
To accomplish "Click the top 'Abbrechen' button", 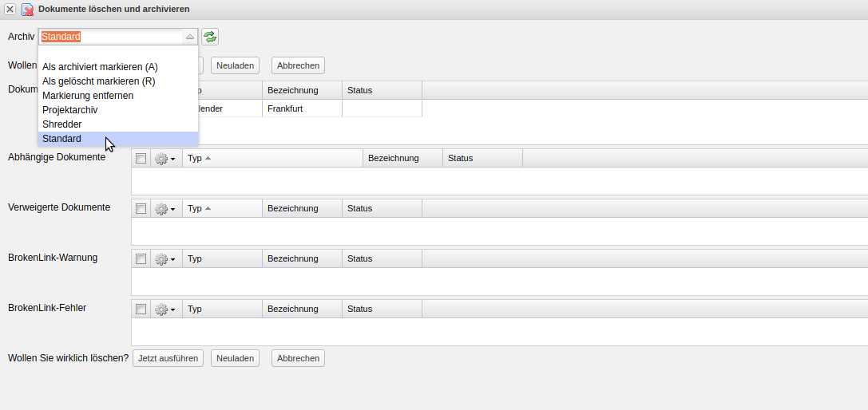I will [298, 65].
